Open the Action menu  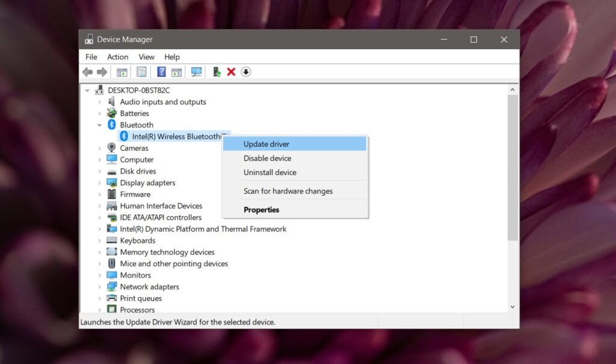point(118,57)
